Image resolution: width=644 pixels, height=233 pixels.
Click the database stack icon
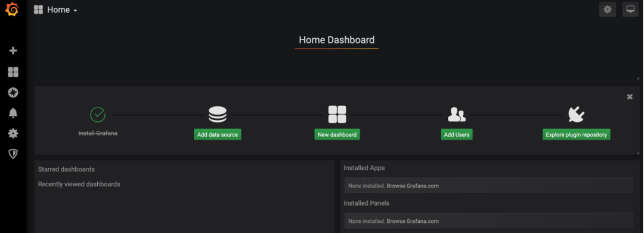(217, 115)
